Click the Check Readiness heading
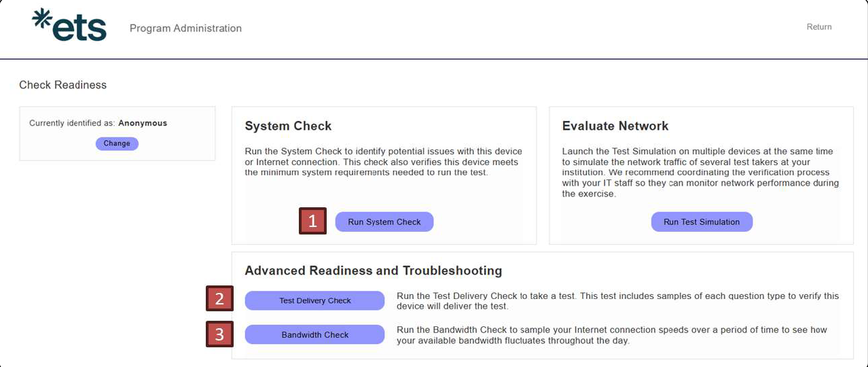This screenshot has height=367, width=868. (x=62, y=85)
